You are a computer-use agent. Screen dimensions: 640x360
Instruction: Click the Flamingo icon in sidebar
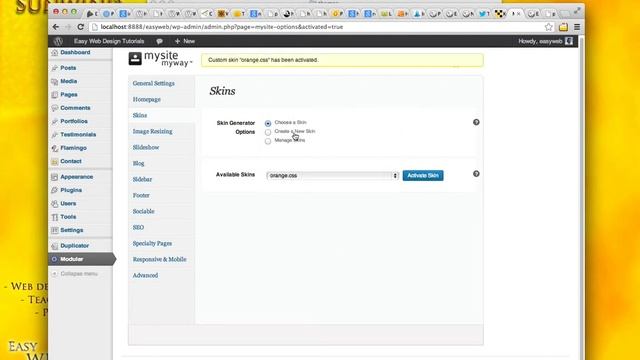click(x=55, y=148)
